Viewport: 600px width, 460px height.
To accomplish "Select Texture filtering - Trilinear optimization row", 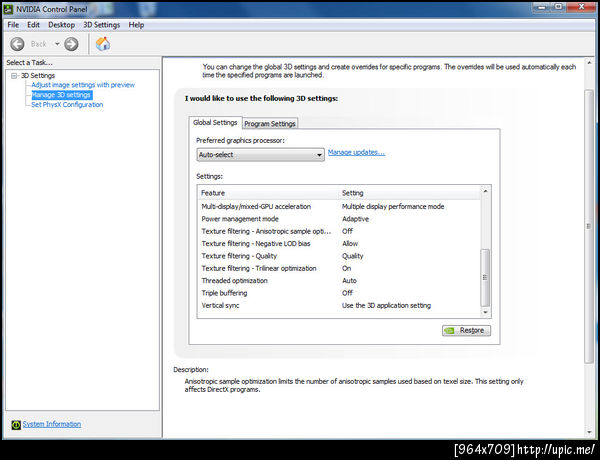I will [x=339, y=268].
